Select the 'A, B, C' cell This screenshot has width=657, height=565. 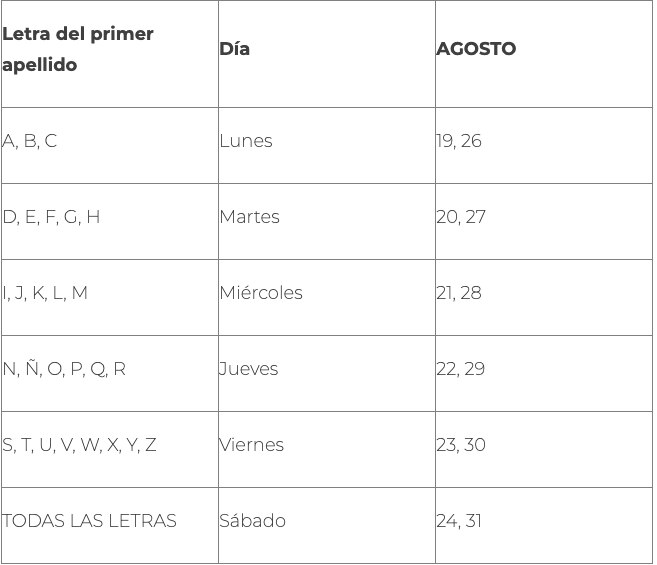(110, 145)
